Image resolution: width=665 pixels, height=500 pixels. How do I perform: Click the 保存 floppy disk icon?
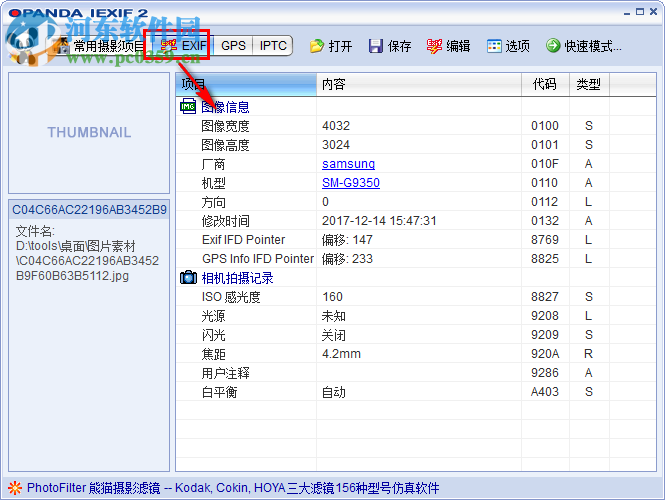[x=375, y=46]
